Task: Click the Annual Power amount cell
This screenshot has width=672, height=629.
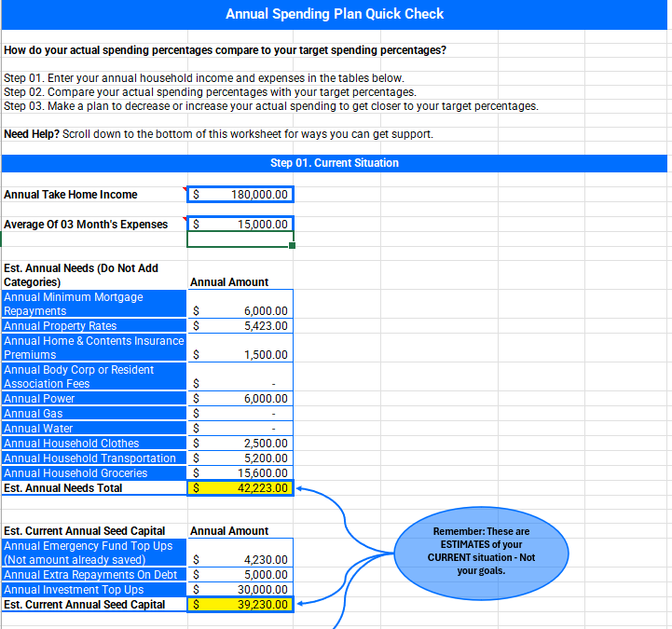Action: coord(240,399)
